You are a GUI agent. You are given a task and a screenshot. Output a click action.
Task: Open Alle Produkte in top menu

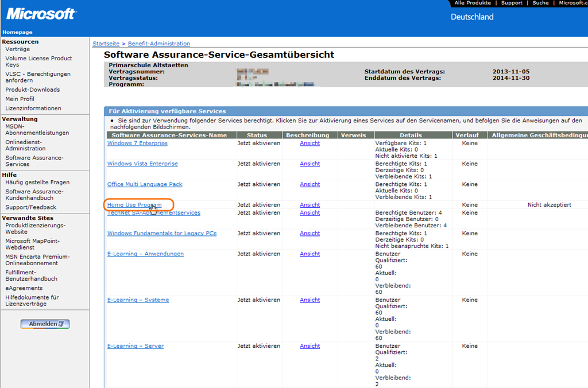click(x=473, y=3)
